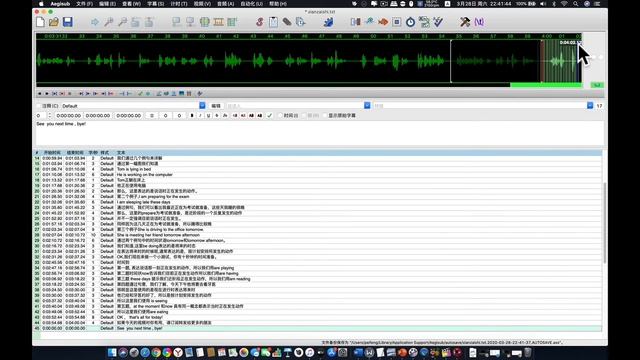Create a new subtitle file

pos(40,22)
